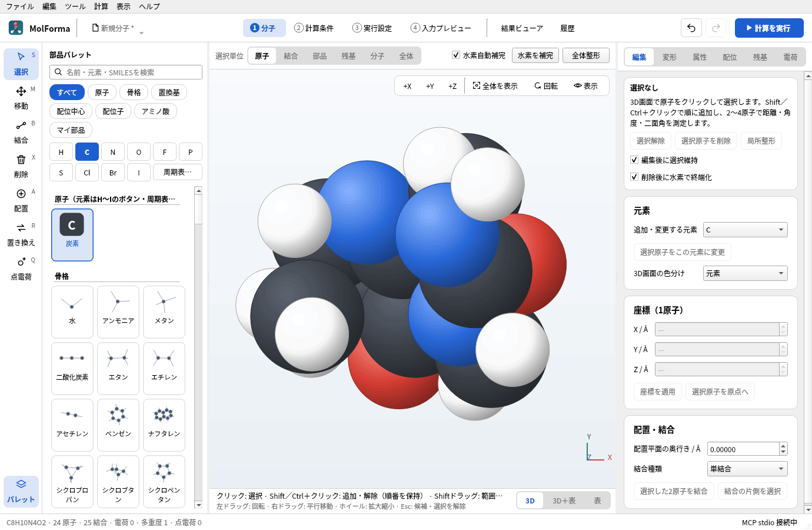Viewport: 812px width, 530px height.
Task: Pick the 配置 placement tool
Action: coord(21,200)
